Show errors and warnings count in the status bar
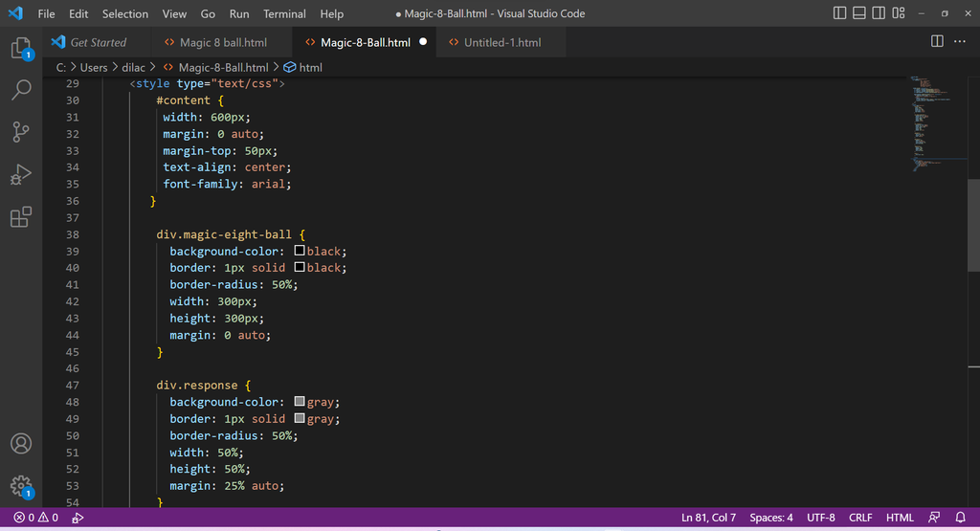Screen dimensions: 980x531 [36, 518]
